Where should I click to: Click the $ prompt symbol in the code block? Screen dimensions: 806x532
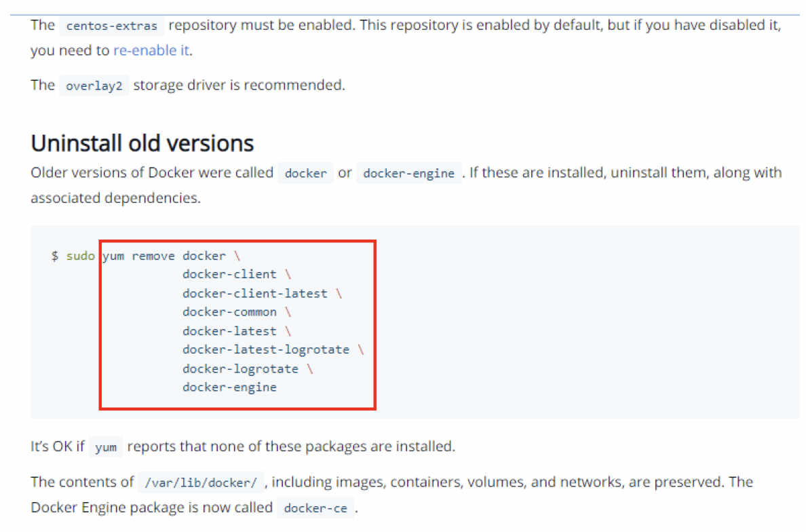coord(54,256)
